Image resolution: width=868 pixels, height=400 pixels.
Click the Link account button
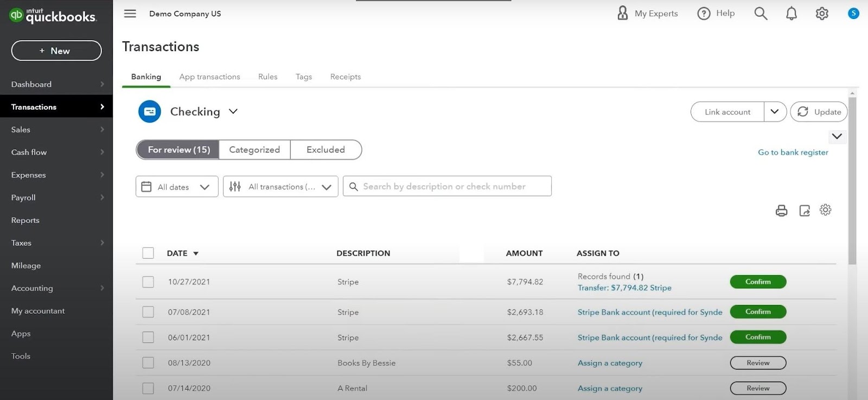pos(727,112)
